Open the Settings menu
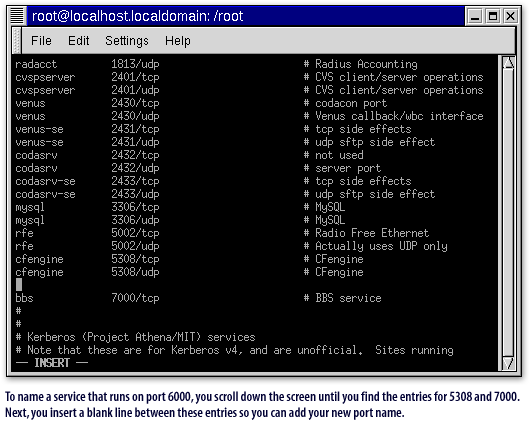 pos(127,41)
